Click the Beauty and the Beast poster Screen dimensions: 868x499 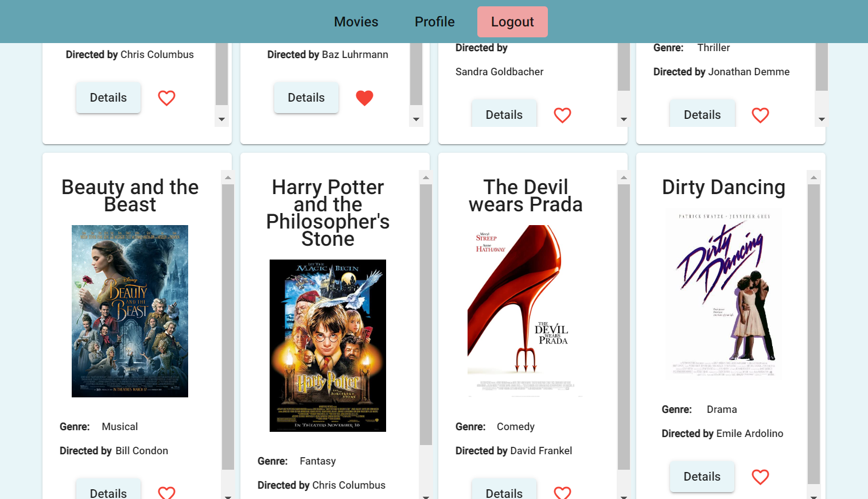[x=130, y=311]
